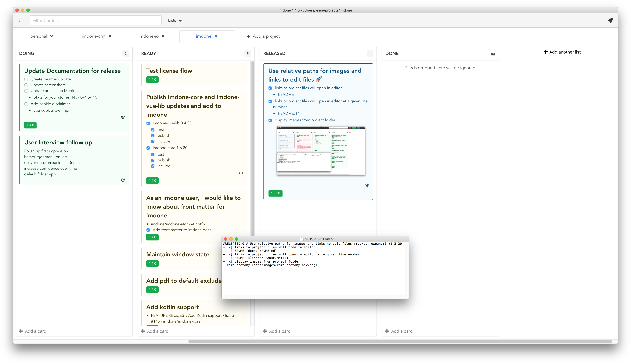Click Add another list
Viewport: 631px width, 364px height.
coord(562,52)
